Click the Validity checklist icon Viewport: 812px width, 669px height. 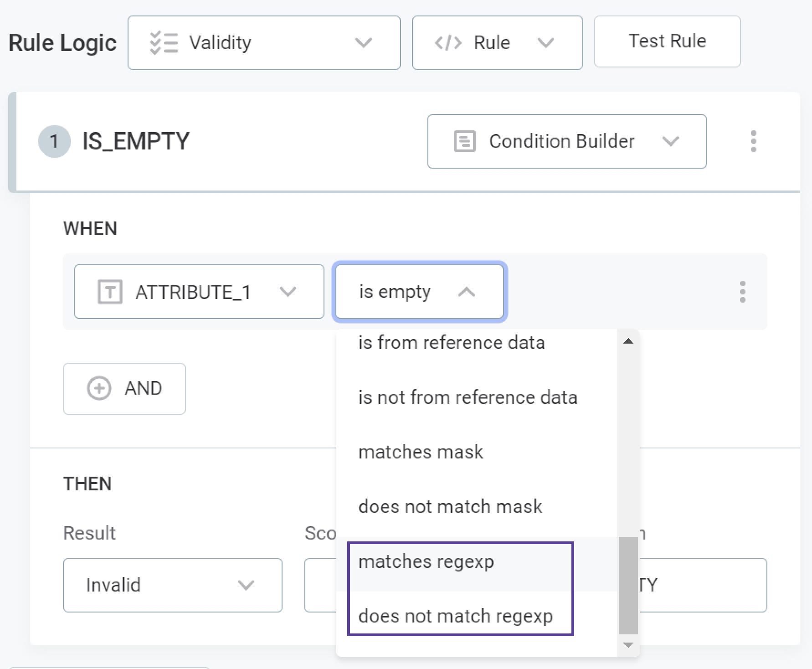(164, 43)
